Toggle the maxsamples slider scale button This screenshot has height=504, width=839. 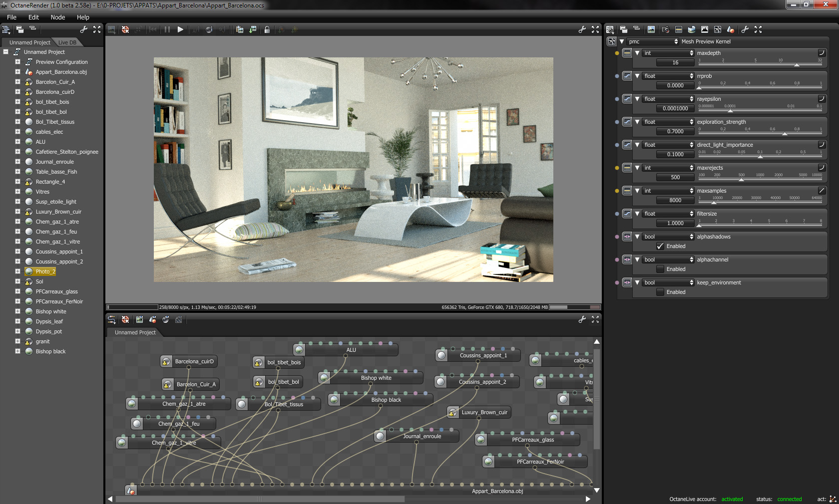(x=822, y=190)
